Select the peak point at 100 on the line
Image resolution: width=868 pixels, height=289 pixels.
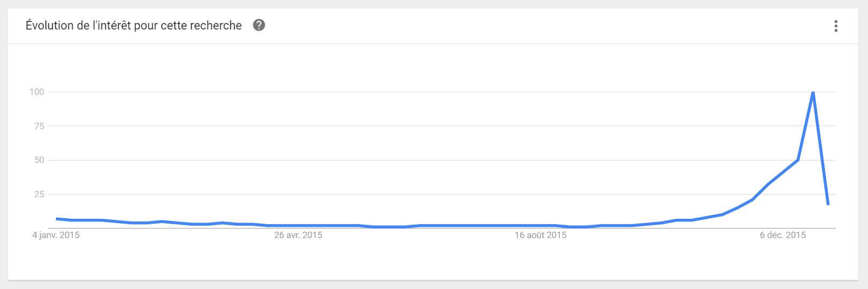coord(813,92)
